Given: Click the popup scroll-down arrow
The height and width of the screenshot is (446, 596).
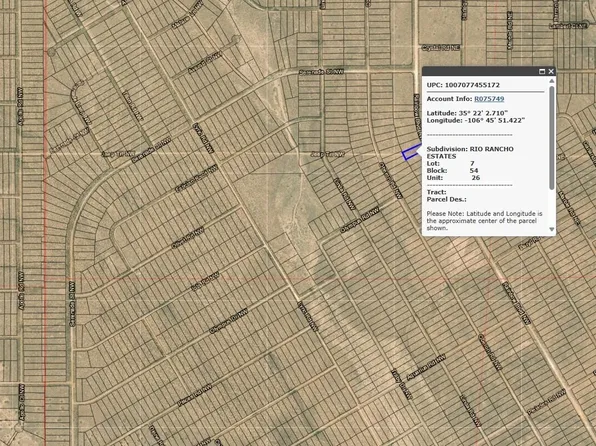Looking at the screenshot, I should (552, 229).
